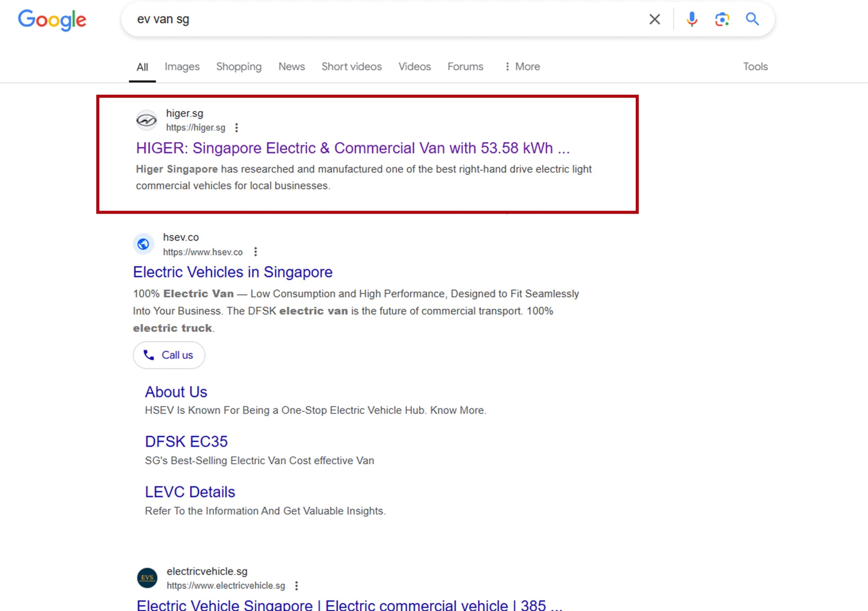Open three-dot options for electricvehicle.sg result
The image size is (868, 611).
tap(296, 586)
